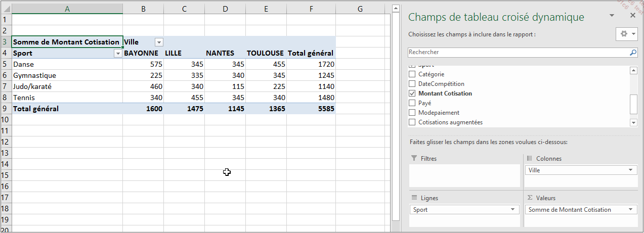Select cell with value 575

(x=143, y=64)
